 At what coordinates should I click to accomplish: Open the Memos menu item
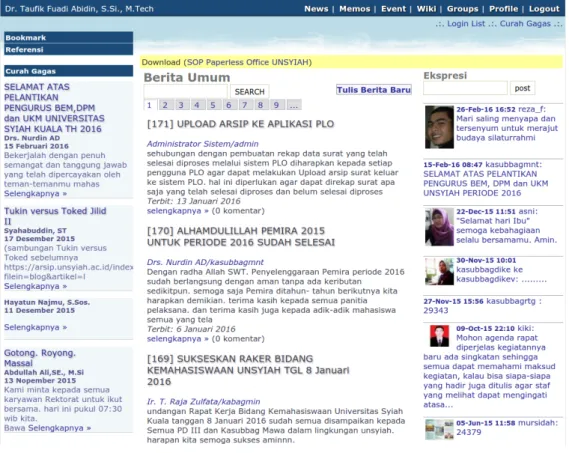click(x=355, y=9)
